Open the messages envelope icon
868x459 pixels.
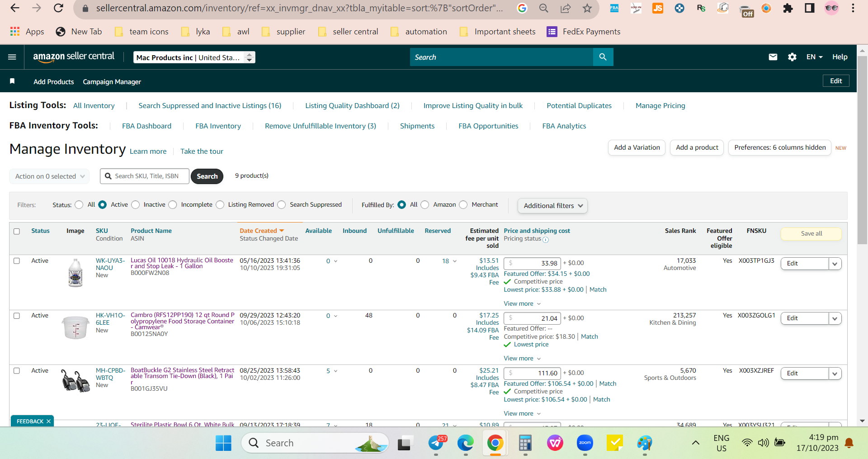click(x=773, y=57)
